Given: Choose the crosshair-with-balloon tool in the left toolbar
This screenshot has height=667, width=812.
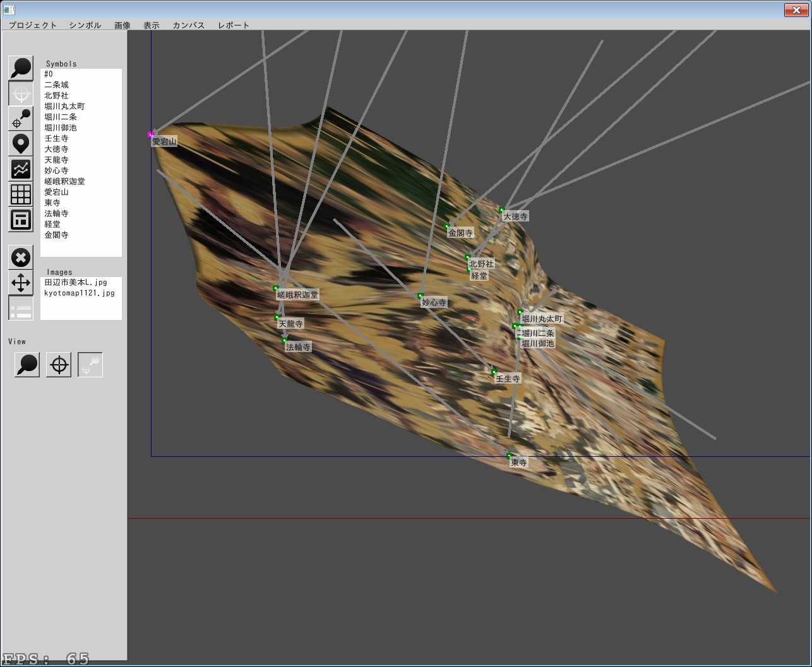Looking at the screenshot, I should 21,119.
